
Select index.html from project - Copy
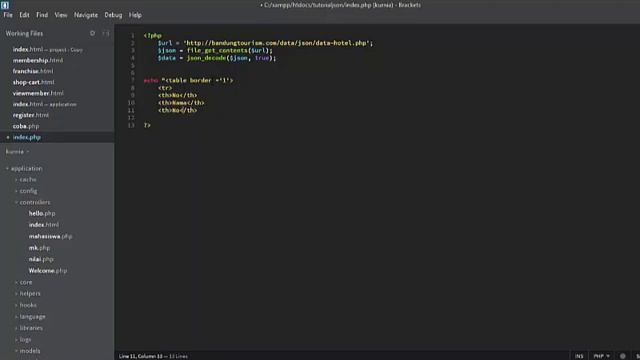48,49
